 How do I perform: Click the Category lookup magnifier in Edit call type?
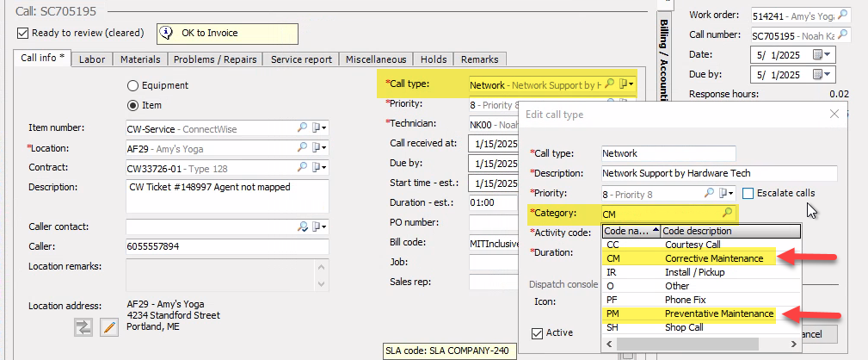point(728,213)
